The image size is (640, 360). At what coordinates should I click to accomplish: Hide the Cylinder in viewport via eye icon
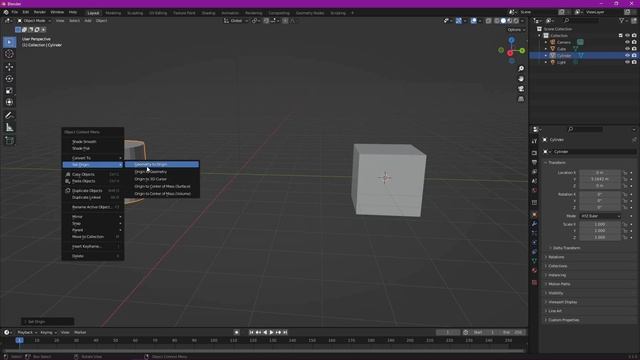pyautogui.click(x=627, y=55)
